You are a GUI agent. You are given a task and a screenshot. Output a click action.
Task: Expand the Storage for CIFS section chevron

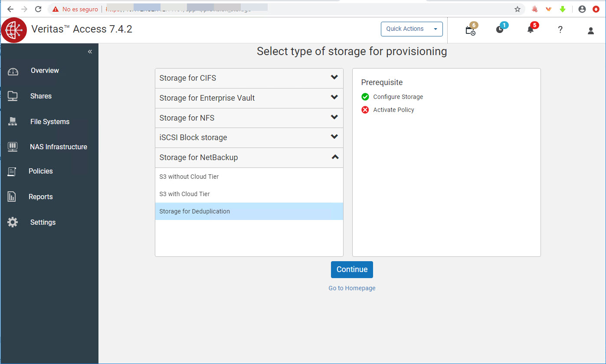(334, 77)
